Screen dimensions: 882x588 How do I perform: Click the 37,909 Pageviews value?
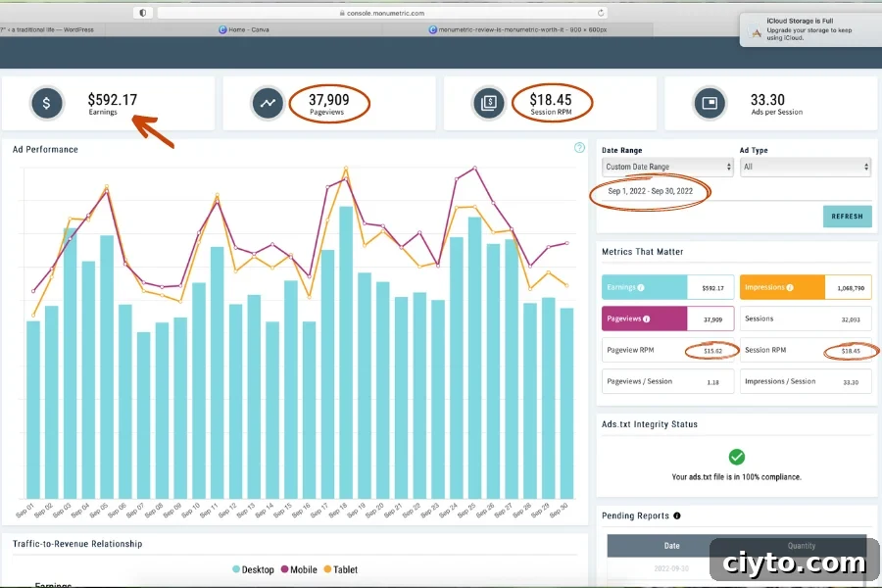329,100
